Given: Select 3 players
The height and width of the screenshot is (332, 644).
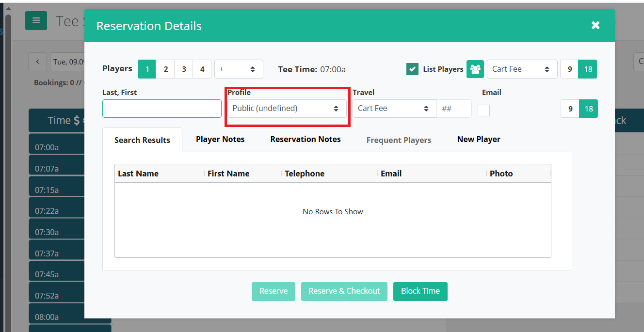Looking at the screenshot, I should point(184,69).
